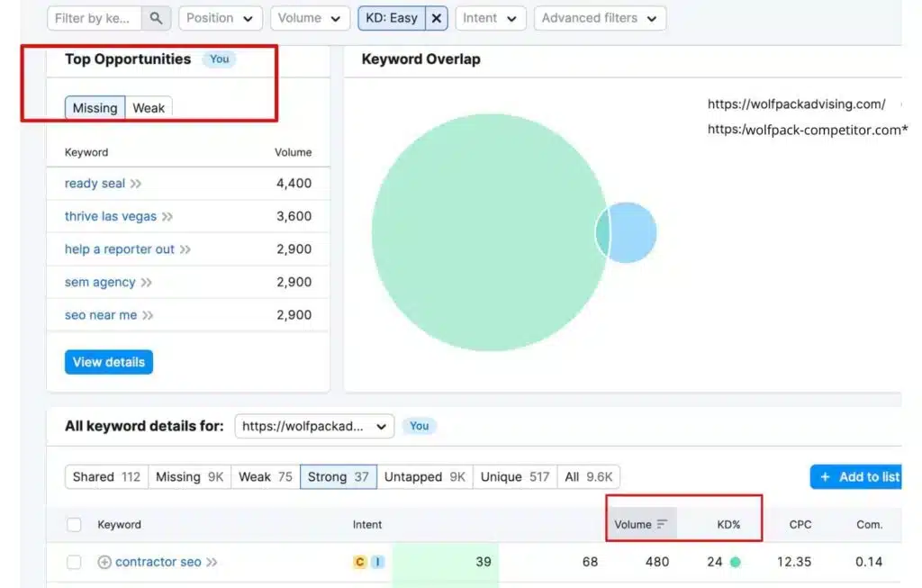Viewport: 922px width, 588px height.
Task: Click plus circle icon beside contractor seo
Action: click(104, 562)
